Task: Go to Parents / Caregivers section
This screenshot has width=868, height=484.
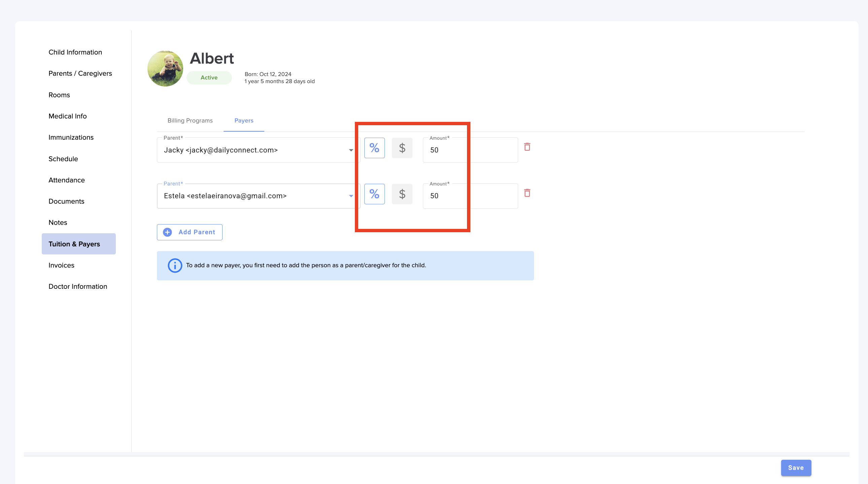Action: click(80, 73)
